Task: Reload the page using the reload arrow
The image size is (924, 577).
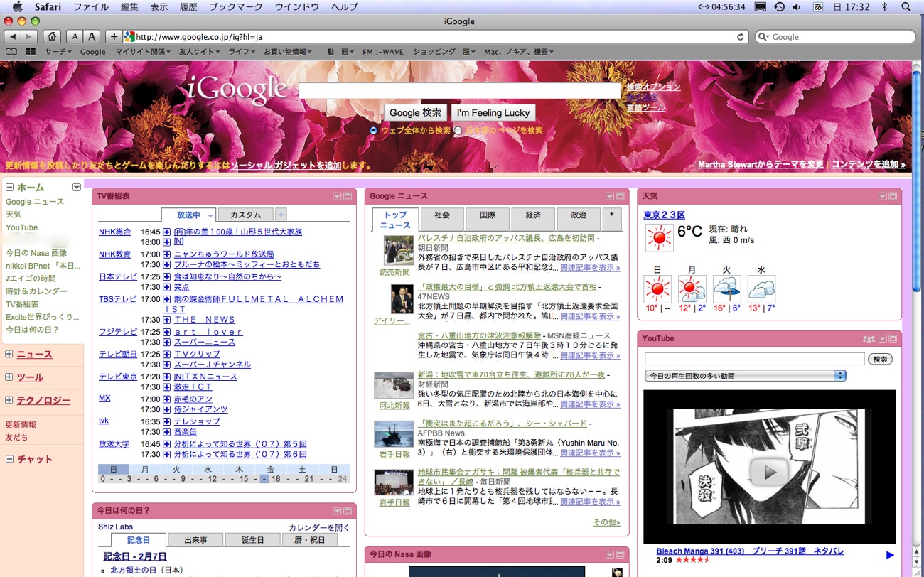Action: tap(741, 37)
